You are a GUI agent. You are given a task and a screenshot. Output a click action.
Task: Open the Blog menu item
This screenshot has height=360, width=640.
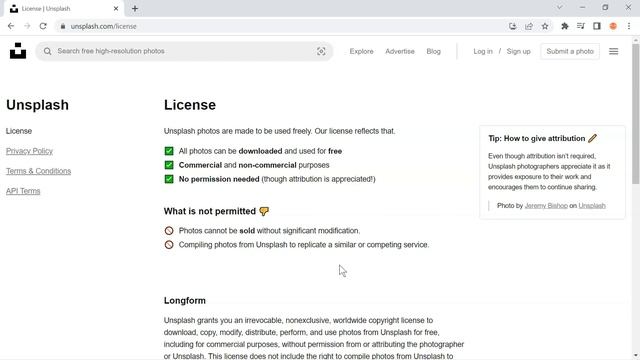433,51
